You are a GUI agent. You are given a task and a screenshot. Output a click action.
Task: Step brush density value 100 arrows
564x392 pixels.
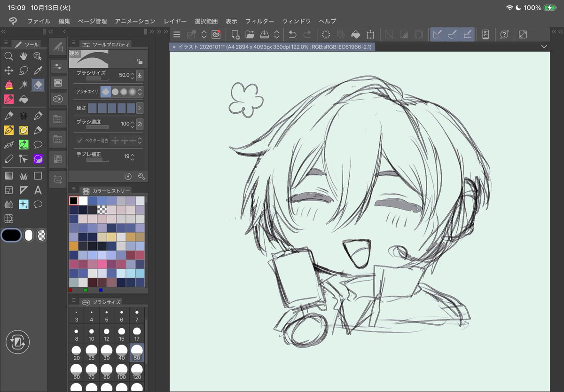pyautogui.click(x=132, y=124)
